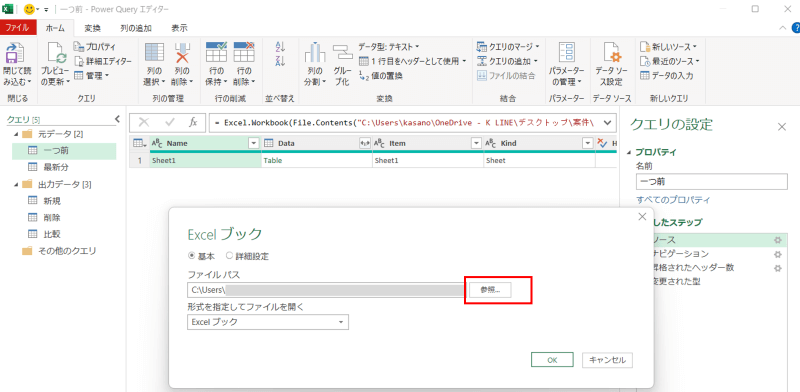Open 新しいソース dropdown
This screenshot has height=392, width=800.
click(668, 47)
